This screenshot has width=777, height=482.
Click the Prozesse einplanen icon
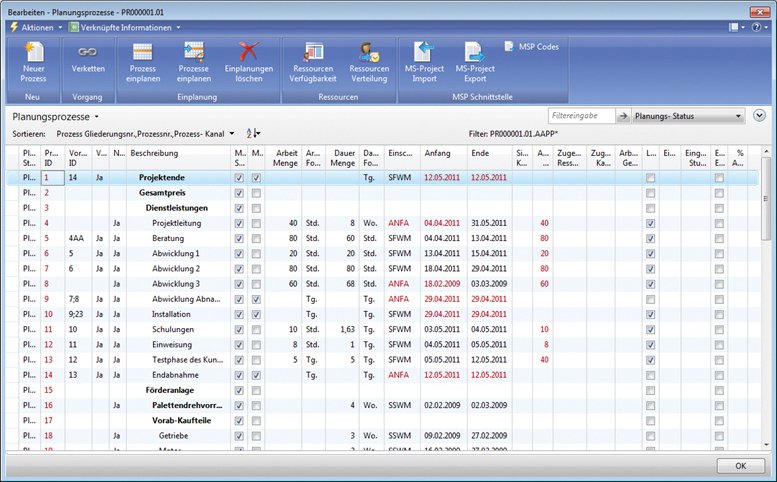pyautogui.click(x=194, y=52)
